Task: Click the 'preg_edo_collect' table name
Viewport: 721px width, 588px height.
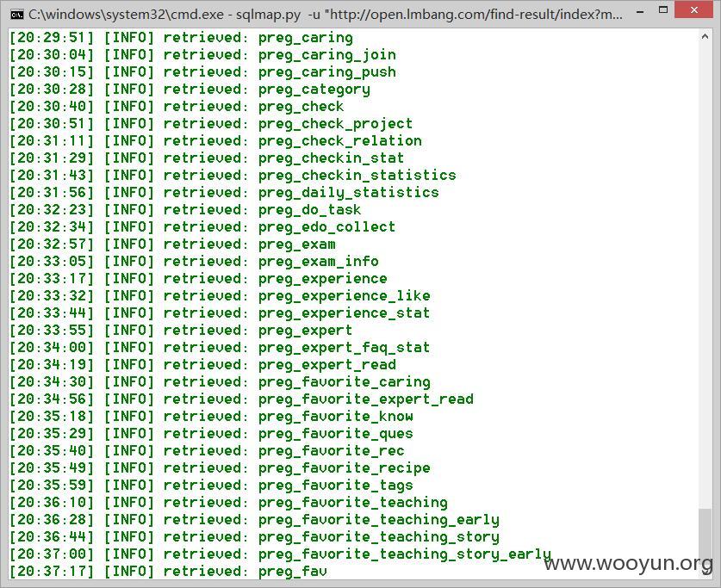Action: click(327, 227)
